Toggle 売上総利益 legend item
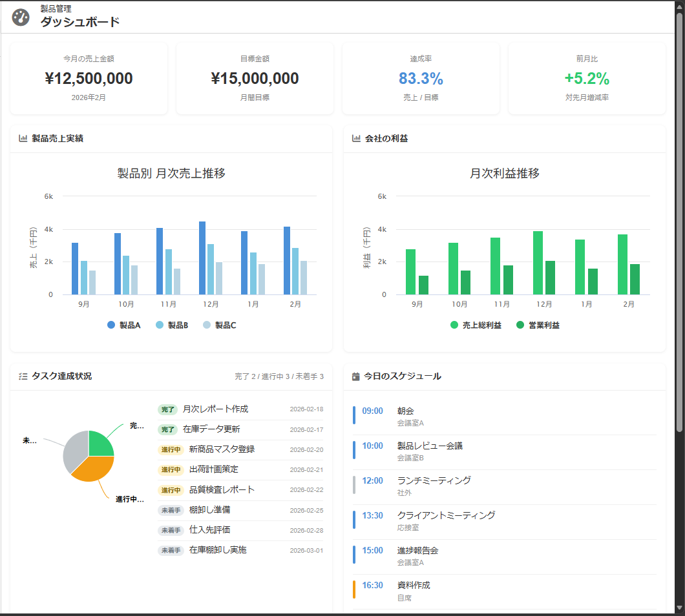Viewport: 685px width, 616px height. point(476,325)
